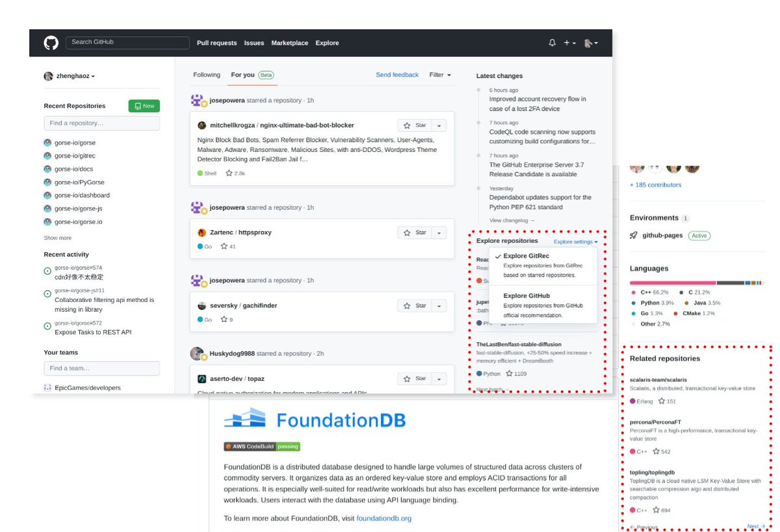
Task: Open Marketplace in top navigation
Action: (x=290, y=43)
